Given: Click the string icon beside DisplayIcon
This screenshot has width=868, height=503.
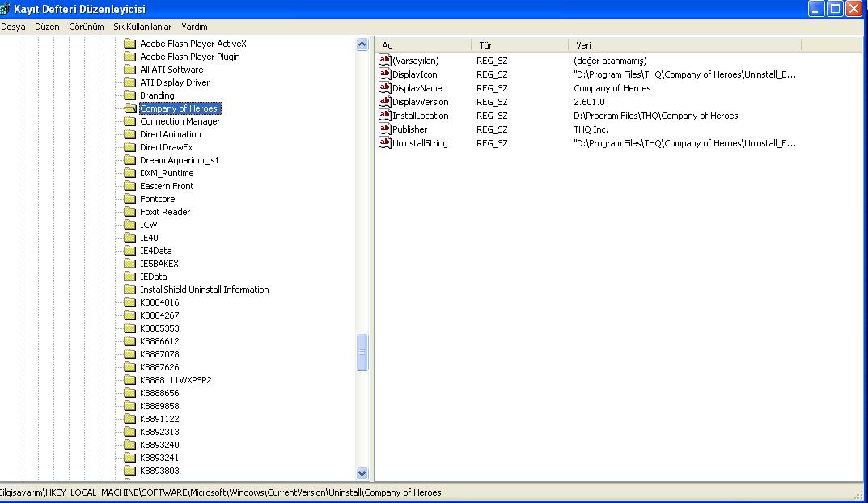Looking at the screenshot, I should pyautogui.click(x=385, y=74).
